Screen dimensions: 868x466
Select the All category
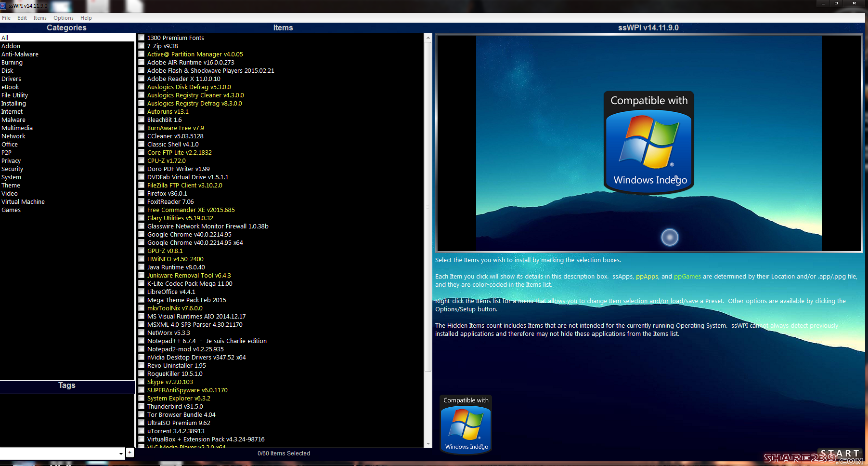click(67, 38)
